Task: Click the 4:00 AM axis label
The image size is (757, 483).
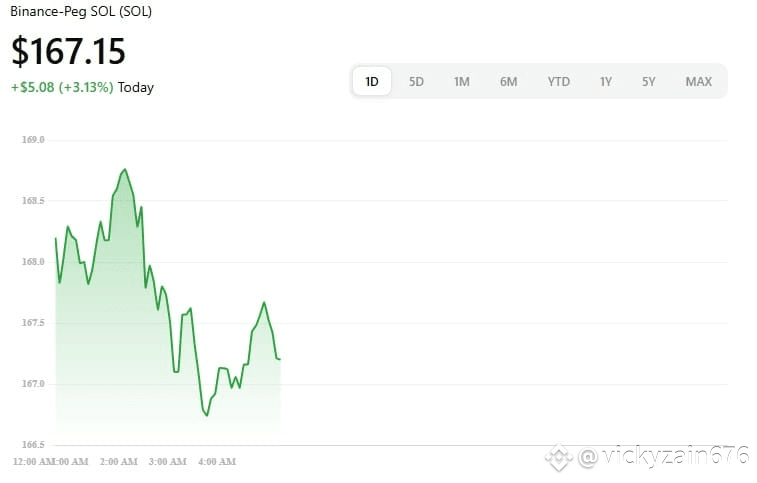Action: (217, 462)
